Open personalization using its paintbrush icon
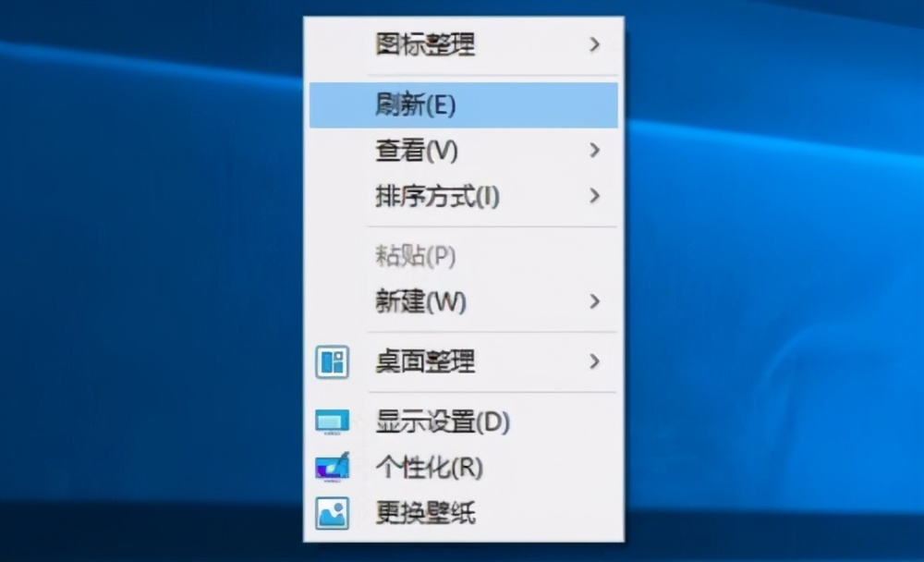Viewport: 924px width, 562px height. (332, 468)
